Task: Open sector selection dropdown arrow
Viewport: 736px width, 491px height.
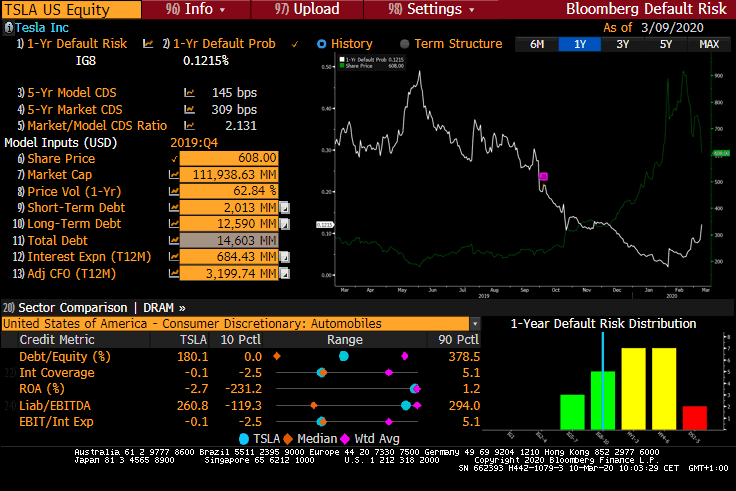Action: (x=475, y=324)
